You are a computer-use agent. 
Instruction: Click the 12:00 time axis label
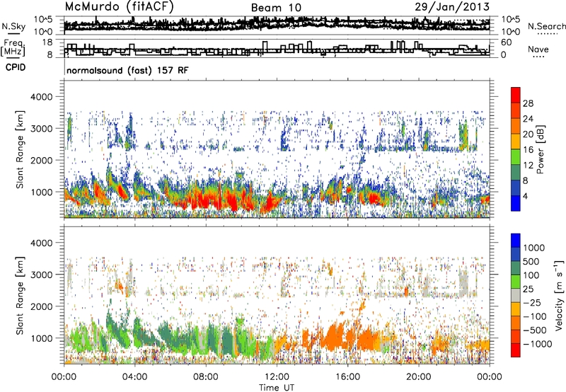coord(277,377)
